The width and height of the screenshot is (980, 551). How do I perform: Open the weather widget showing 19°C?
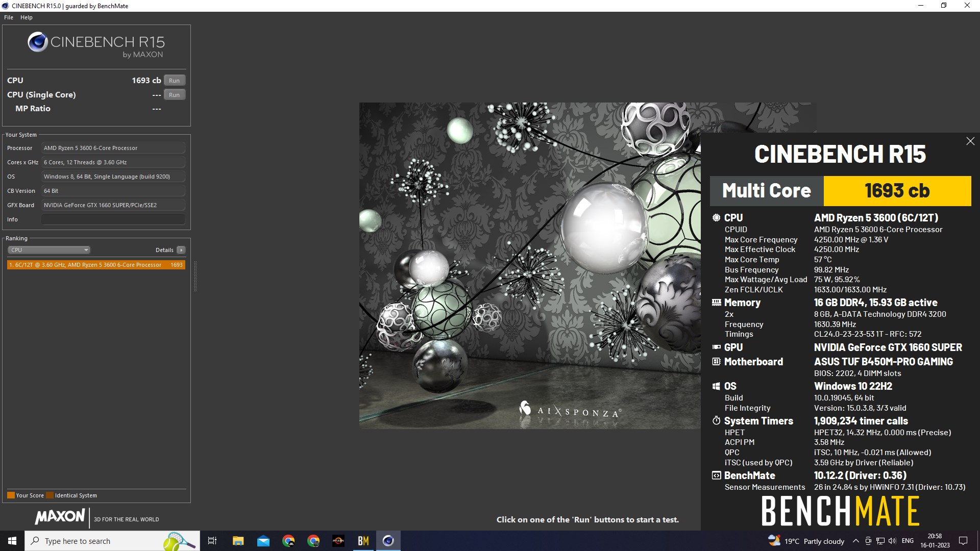tap(806, 541)
